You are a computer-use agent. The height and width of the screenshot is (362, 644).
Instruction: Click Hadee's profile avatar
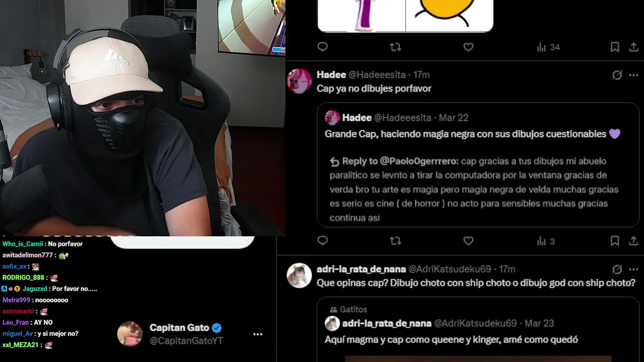[x=299, y=81]
